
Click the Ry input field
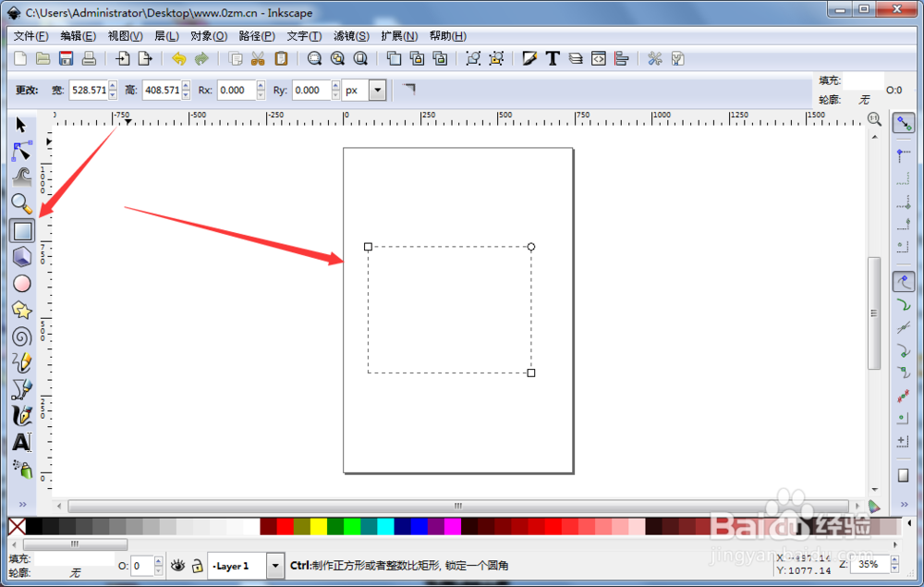tap(311, 91)
